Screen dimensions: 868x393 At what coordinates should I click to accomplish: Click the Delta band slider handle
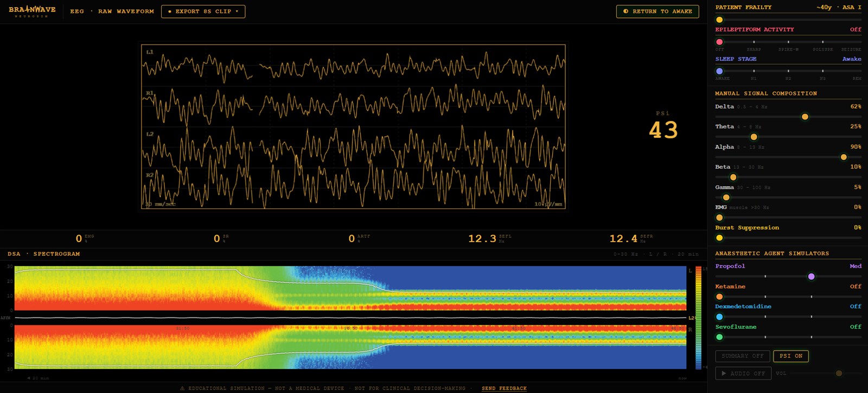pos(805,117)
